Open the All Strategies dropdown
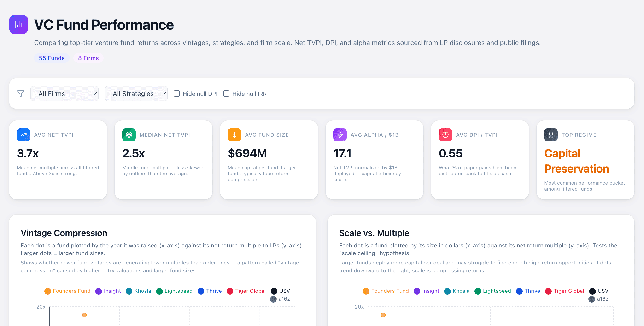Viewport: 644px width, 326px height. (x=136, y=94)
